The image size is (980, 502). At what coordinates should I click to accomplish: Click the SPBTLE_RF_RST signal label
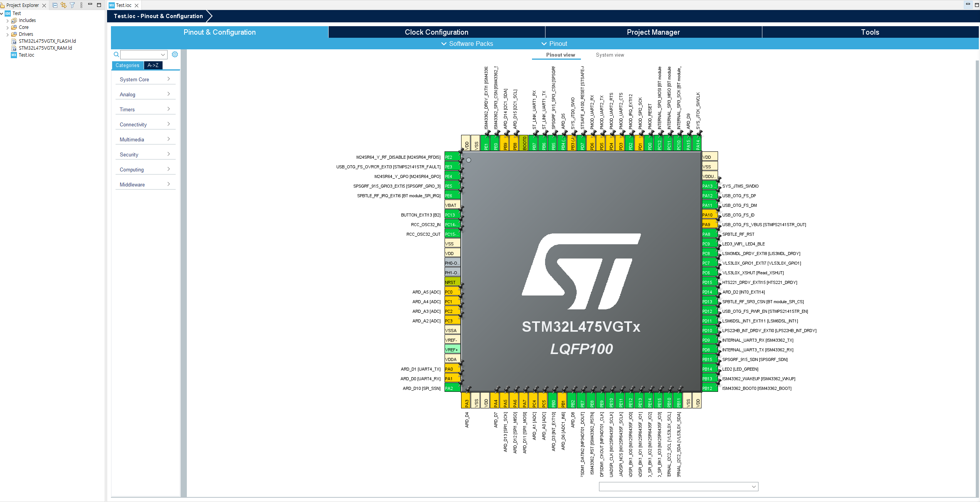[738, 234]
